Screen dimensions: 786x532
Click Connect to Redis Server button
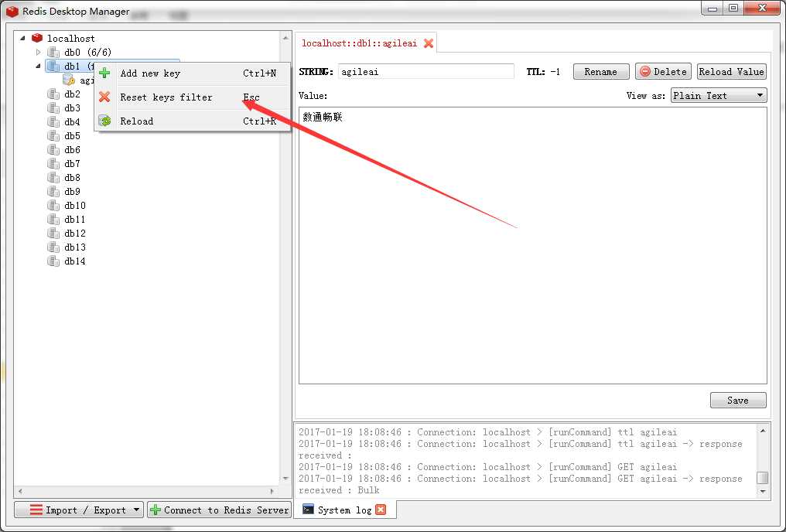(220, 510)
